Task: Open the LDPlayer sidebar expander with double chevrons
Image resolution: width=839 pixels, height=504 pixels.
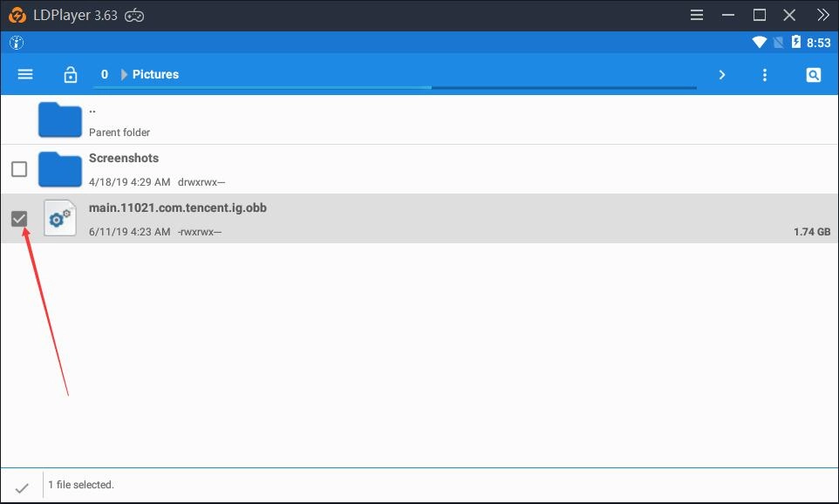Action: [x=822, y=14]
